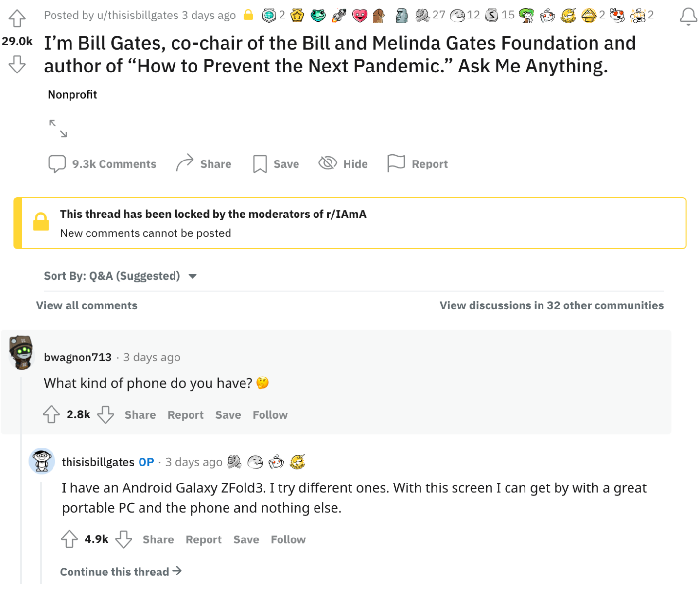Follow bwagnon713's comment
This screenshot has width=700, height=592.
[270, 415]
